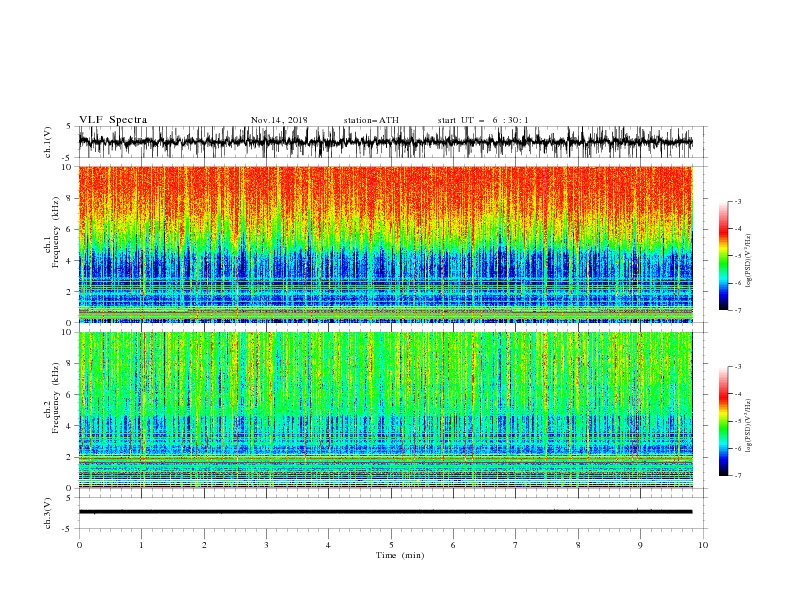Click the "-7" tick on ch.1 color bar
The width and height of the screenshot is (792, 612).
coord(737,310)
